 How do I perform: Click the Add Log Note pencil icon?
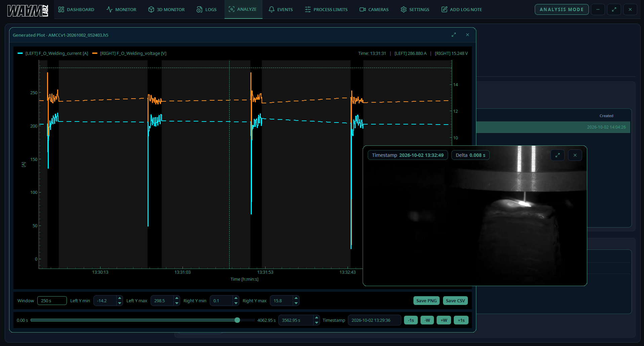[444, 9]
